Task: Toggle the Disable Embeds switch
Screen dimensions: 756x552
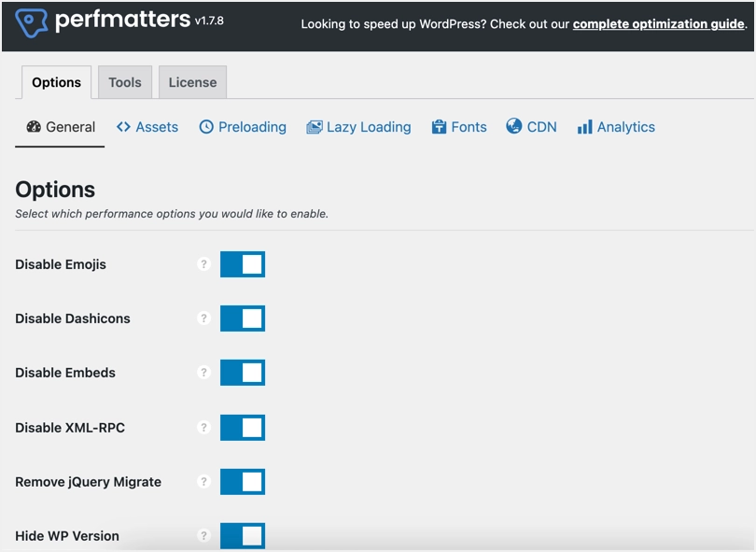Action: (x=243, y=373)
